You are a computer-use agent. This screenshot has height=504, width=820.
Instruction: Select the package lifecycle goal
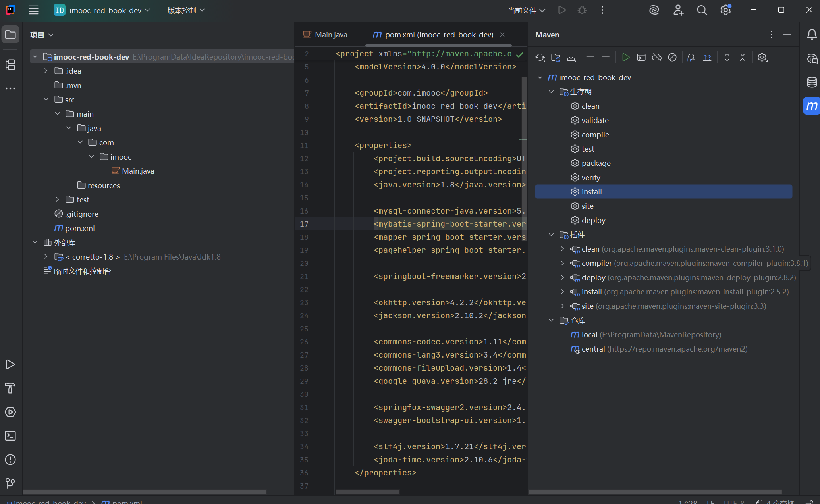(596, 163)
